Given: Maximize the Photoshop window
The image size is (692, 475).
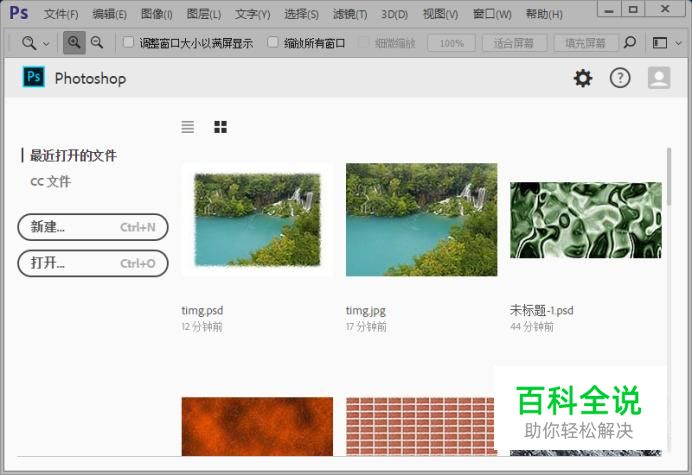Looking at the screenshot, I should (x=633, y=9).
